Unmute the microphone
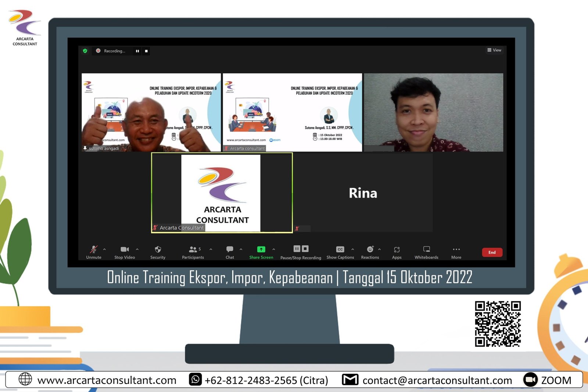This screenshot has height=392, width=588. pos(94,252)
